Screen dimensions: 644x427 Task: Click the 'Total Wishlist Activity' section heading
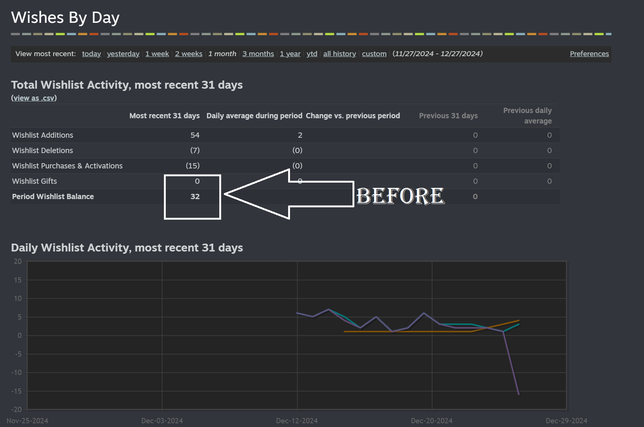point(127,85)
